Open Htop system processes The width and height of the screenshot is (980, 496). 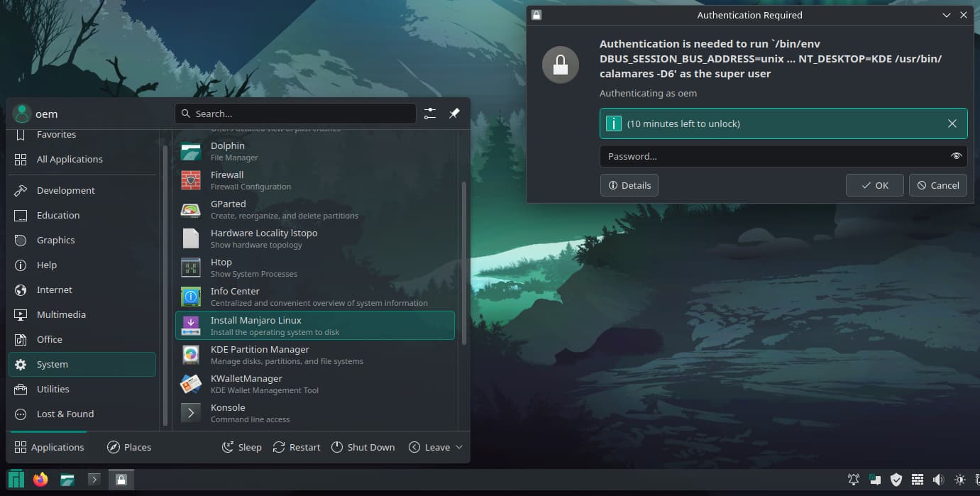coord(314,268)
